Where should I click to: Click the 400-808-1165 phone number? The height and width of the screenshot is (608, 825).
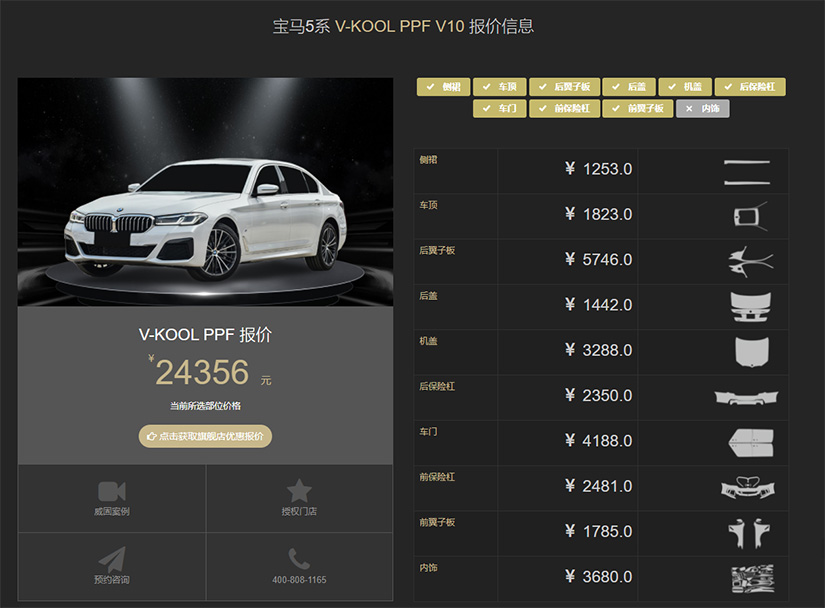[299, 580]
